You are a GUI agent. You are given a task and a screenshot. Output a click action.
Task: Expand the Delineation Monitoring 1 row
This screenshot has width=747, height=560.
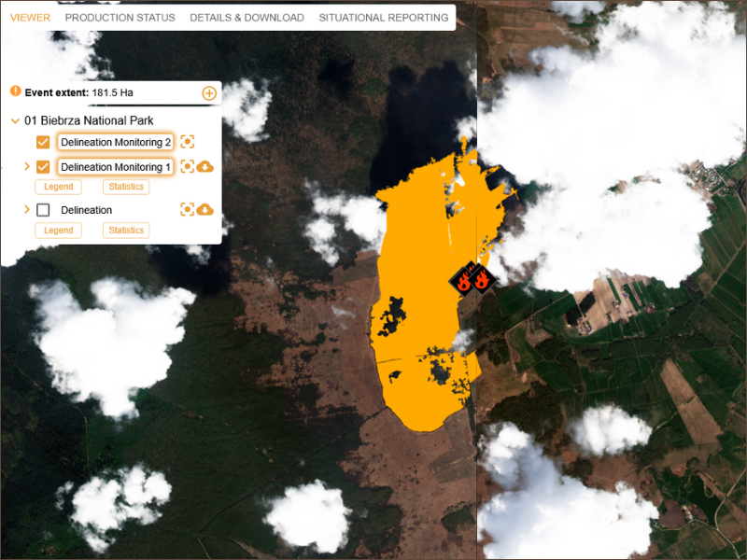pyautogui.click(x=27, y=166)
